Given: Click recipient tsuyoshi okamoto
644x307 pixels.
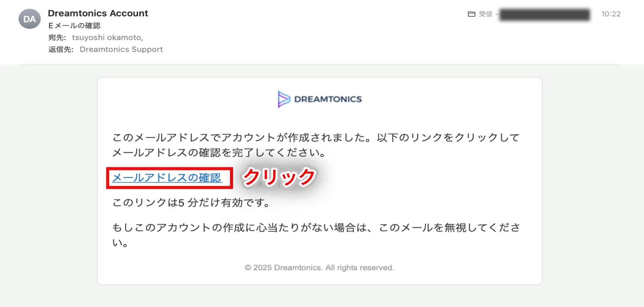Looking at the screenshot, I should pyautogui.click(x=107, y=37).
